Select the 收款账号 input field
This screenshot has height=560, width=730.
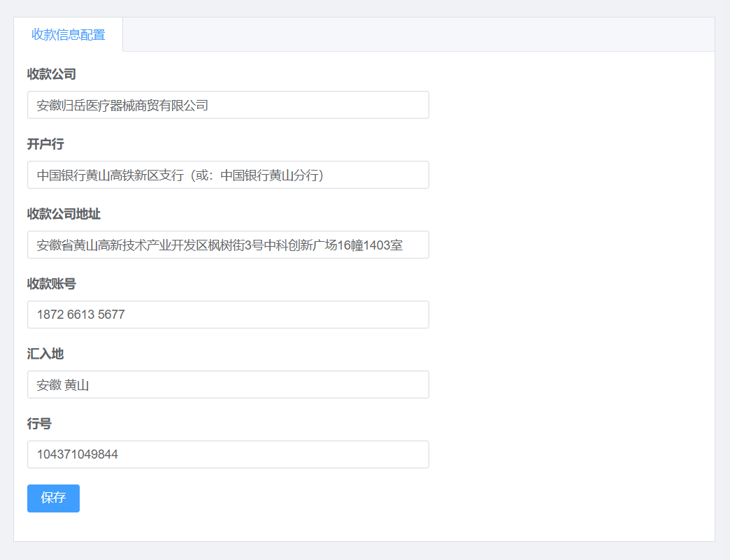pos(228,315)
